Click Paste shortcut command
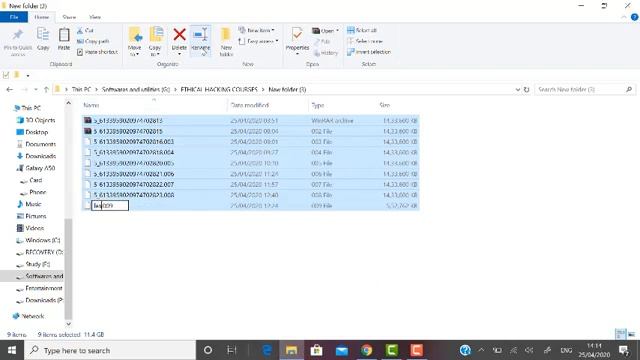 pos(97,52)
